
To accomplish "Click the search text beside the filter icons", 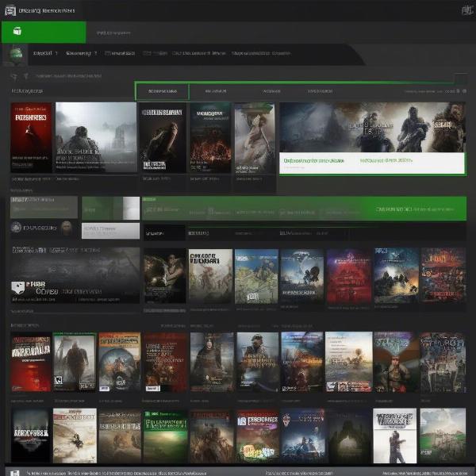I will [68, 76].
